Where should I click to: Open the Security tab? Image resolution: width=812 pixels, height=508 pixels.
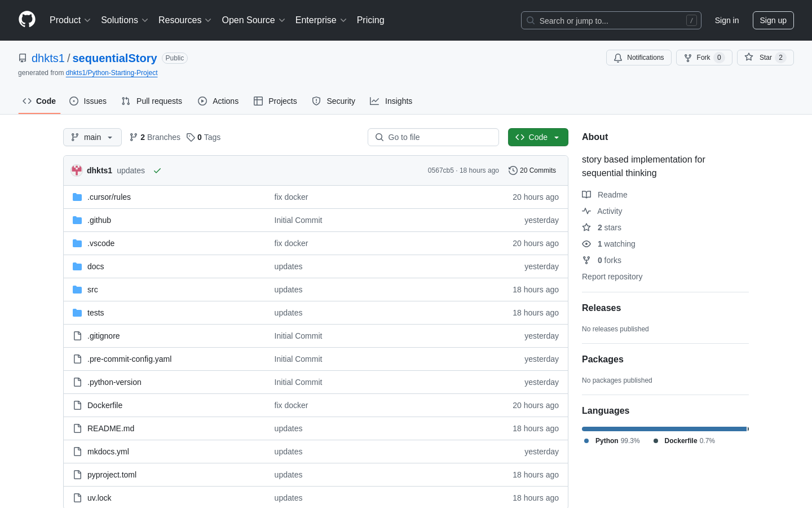334,101
